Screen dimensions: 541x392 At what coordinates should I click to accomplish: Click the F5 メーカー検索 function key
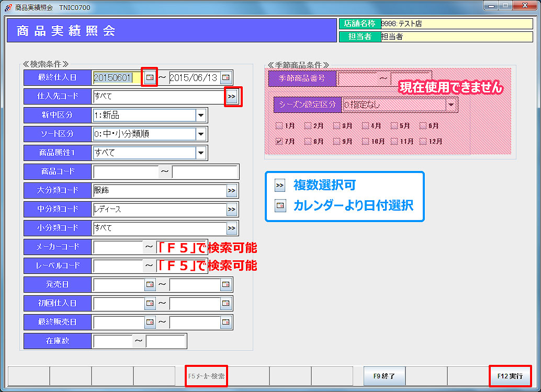(x=207, y=376)
